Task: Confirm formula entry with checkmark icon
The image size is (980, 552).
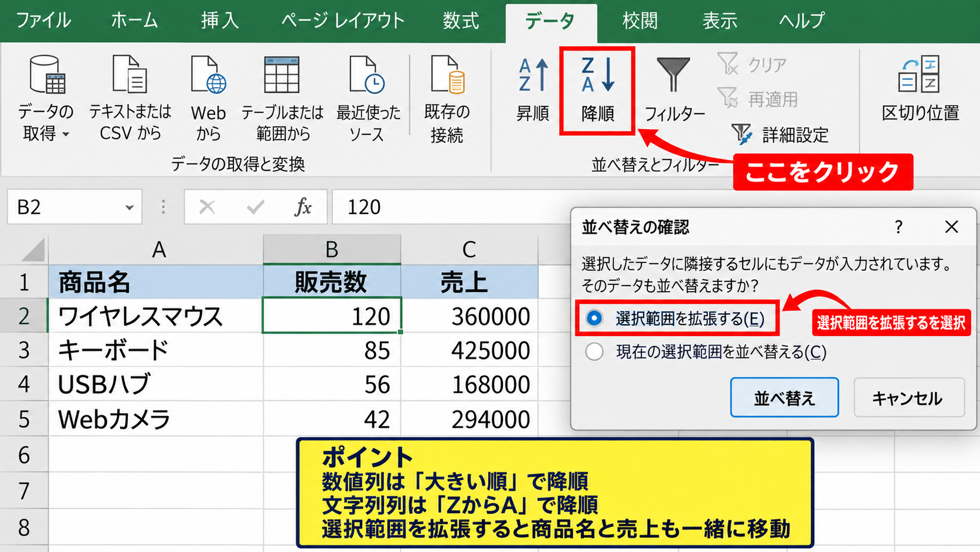Action: (256, 206)
